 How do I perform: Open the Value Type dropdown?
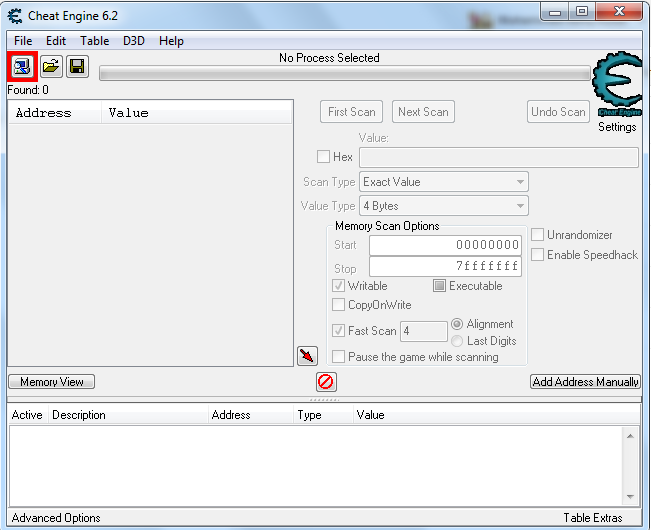point(444,206)
